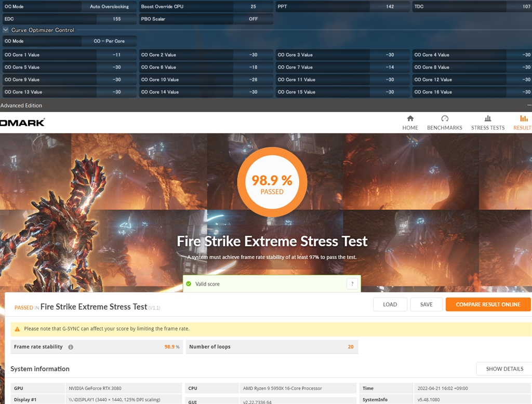This screenshot has width=532, height=404.
Task: Click the Time 2022-04-21 16:02 cell
Action: point(472,388)
